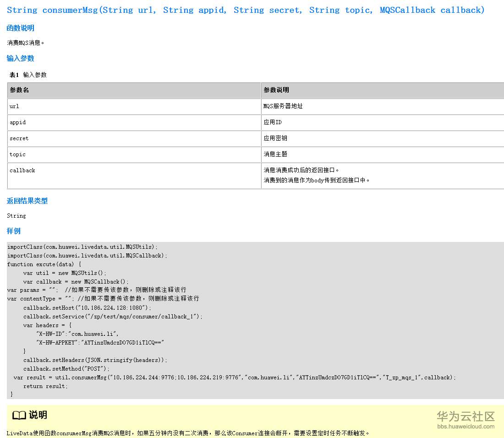Click the X-HW-APPKEY header code line
504x438 pixels.
(x=100, y=343)
